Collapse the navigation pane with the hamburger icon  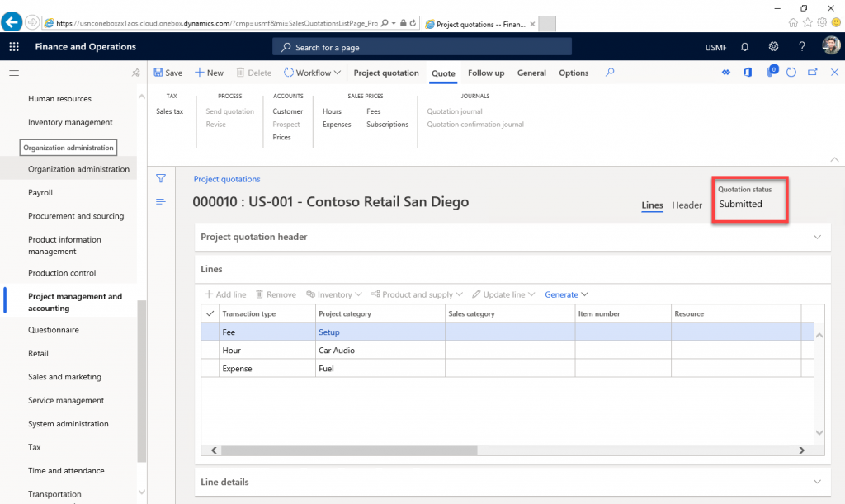click(x=13, y=73)
